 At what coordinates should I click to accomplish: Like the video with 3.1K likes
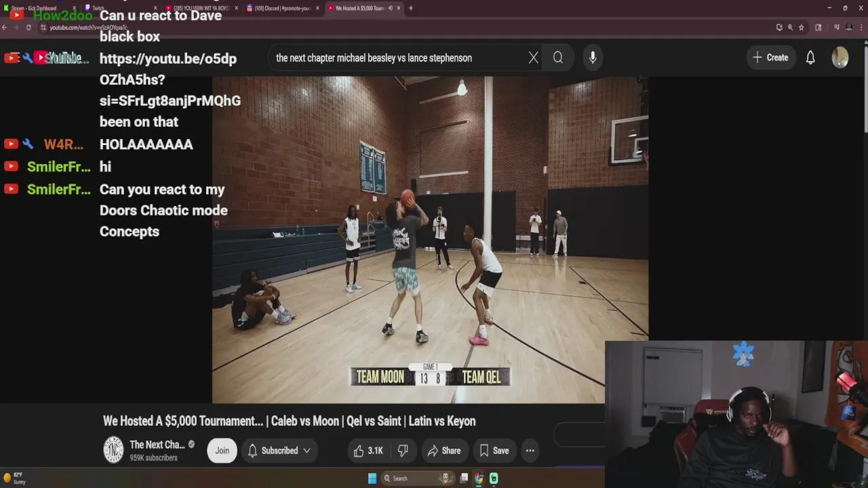pyautogui.click(x=368, y=451)
